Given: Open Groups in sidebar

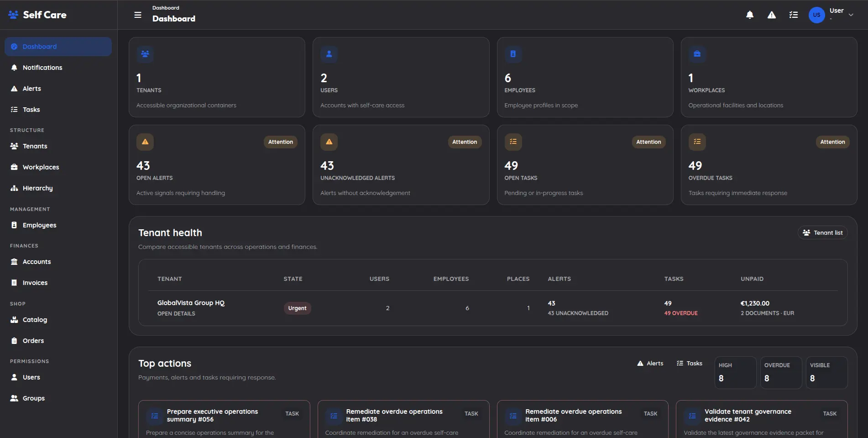Looking at the screenshot, I should click(58, 398).
